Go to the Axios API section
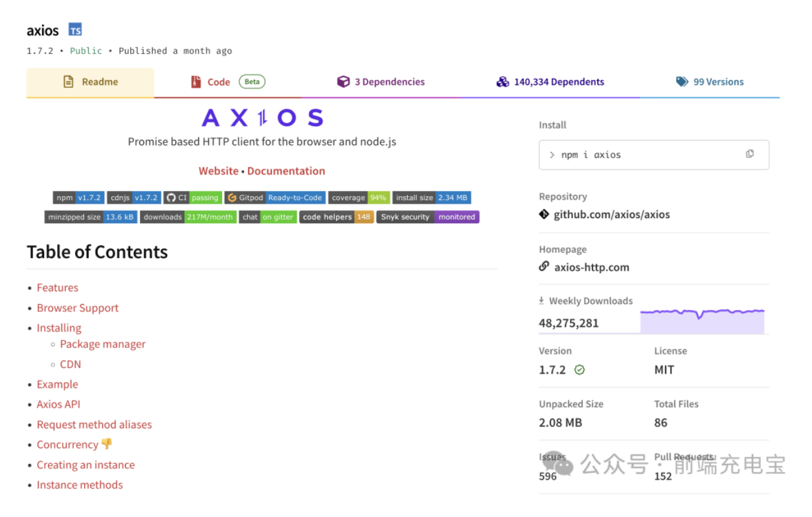Viewport: 812px width, 517px height. click(x=58, y=404)
